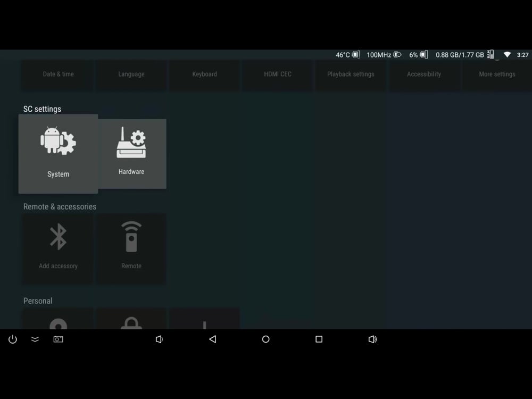Return home using the circle button
The width and height of the screenshot is (532, 399).
[266, 339]
